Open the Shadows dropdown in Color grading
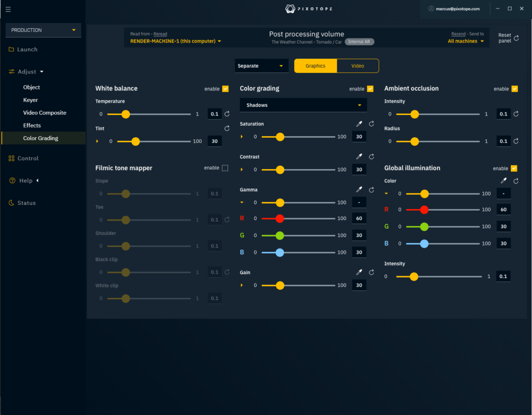The image size is (532, 415). click(303, 105)
